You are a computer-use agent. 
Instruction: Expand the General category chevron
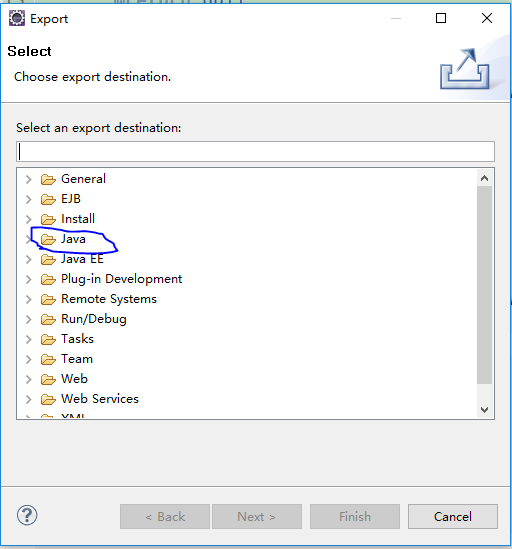click(x=29, y=180)
